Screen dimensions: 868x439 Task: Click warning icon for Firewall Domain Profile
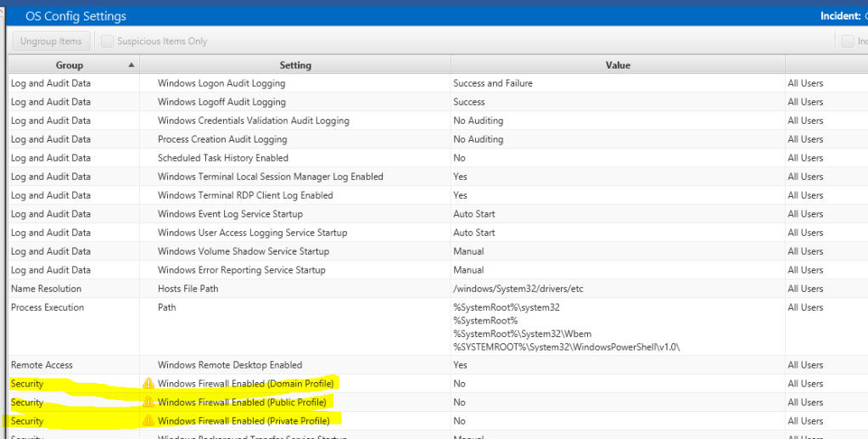point(149,384)
